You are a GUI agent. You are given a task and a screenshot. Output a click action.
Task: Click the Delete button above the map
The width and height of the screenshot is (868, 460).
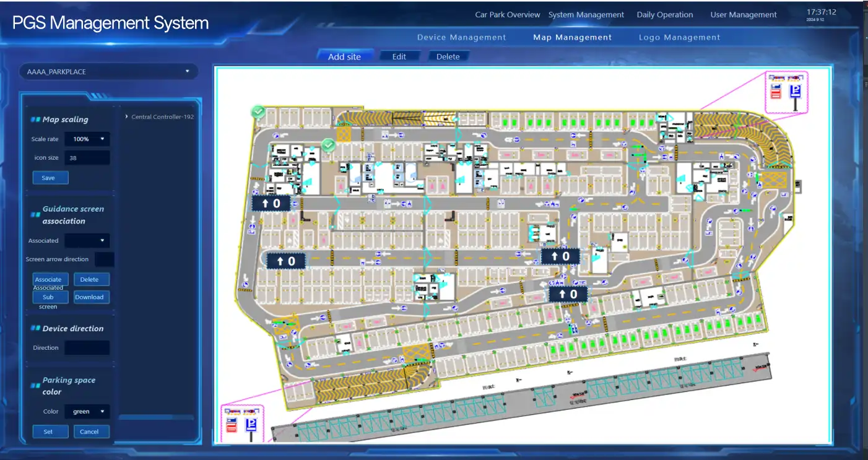pyautogui.click(x=448, y=56)
